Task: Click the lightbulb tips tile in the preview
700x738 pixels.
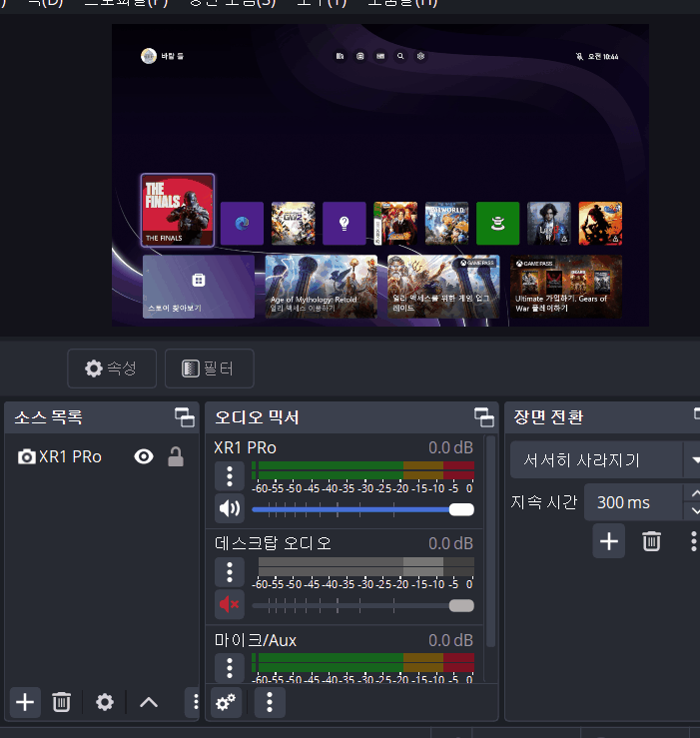Action: 345,223
